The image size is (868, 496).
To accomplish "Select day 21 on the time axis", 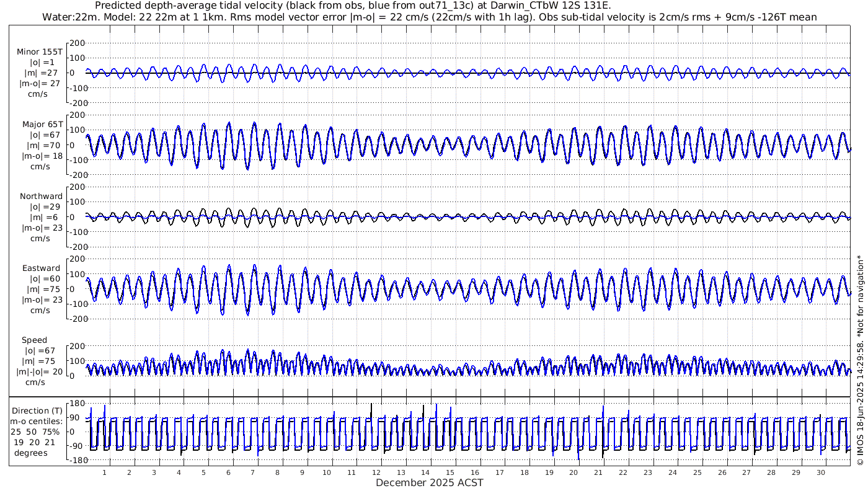I will click(x=599, y=472).
